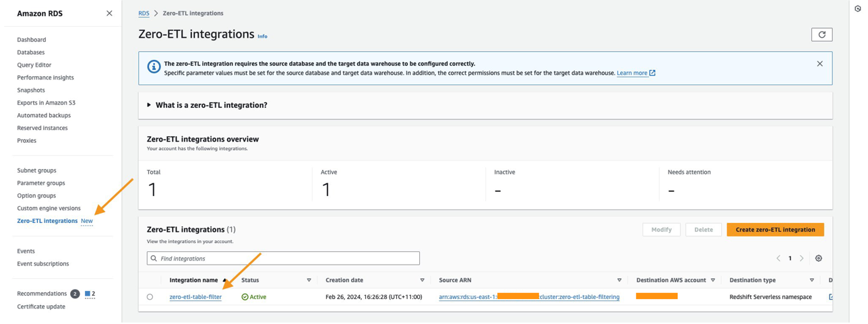Open Databases in sidebar
This screenshot has height=324, width=868.
[x=31, y=53]
